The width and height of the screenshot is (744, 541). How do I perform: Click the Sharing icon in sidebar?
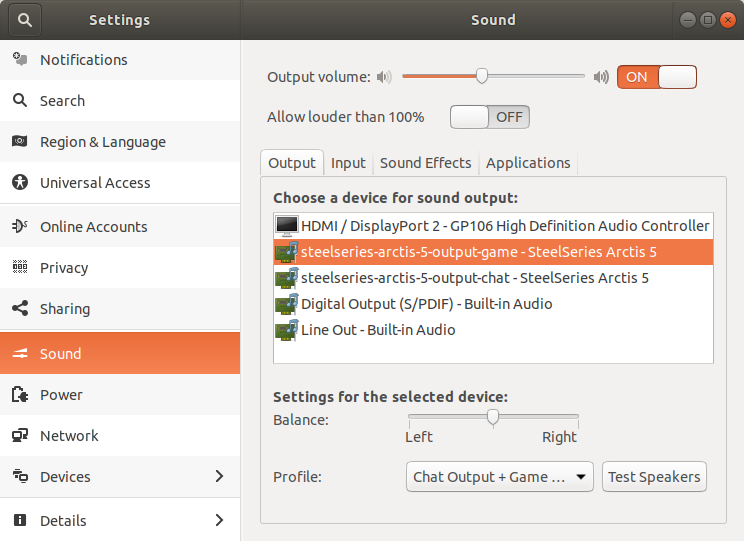[x=20, y=308]
